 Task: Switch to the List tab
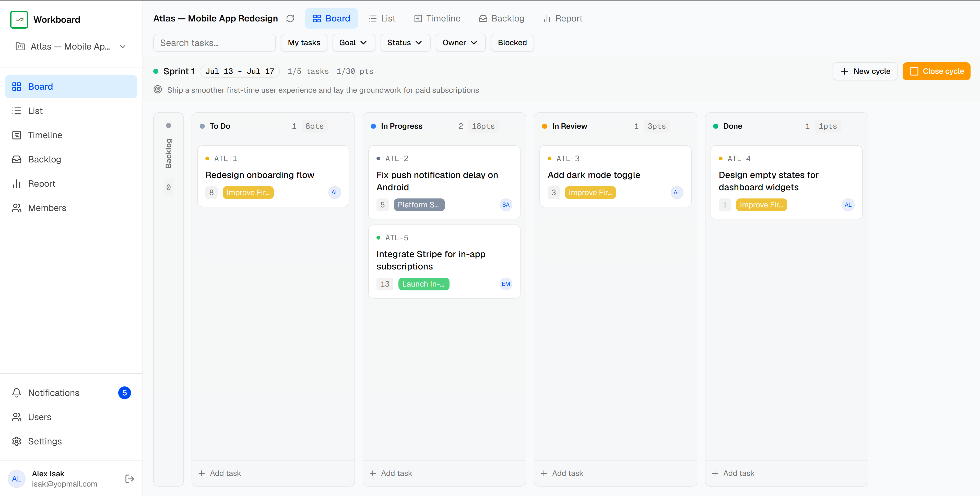[x=382, y=18]
